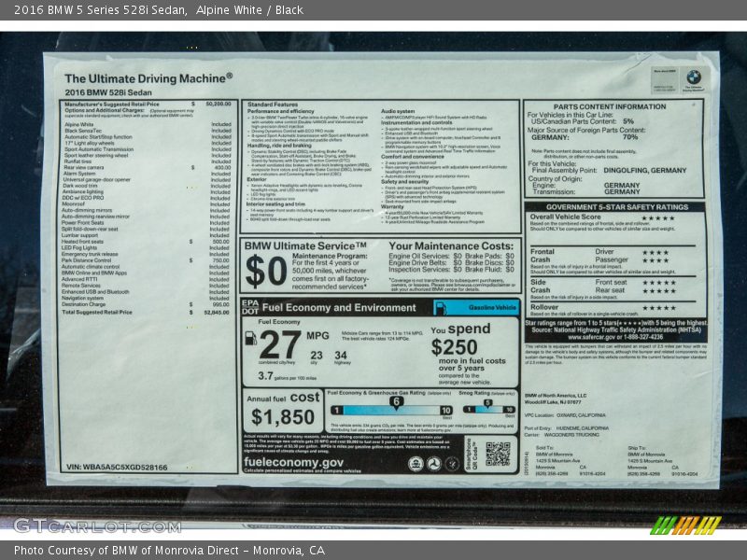Click the Destination Charge row
This screenshot has height=560, width=747.
[146, 304]
